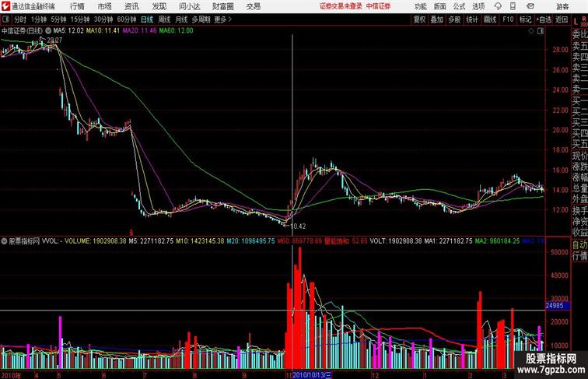Switch to 1分钟 period
The image size is (588, 379).
tap(39, 19)
